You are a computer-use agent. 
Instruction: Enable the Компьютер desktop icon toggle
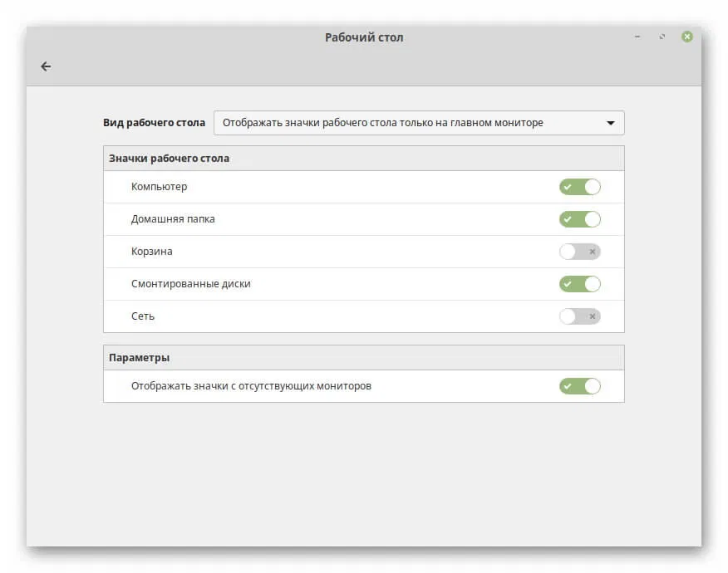(x=579, y=187)
